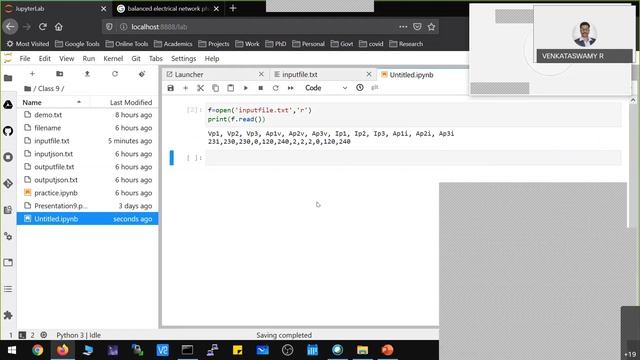Viewport: 640px width, 360px height.
Task: Refresh the file list in the browser
Action: 115,74
